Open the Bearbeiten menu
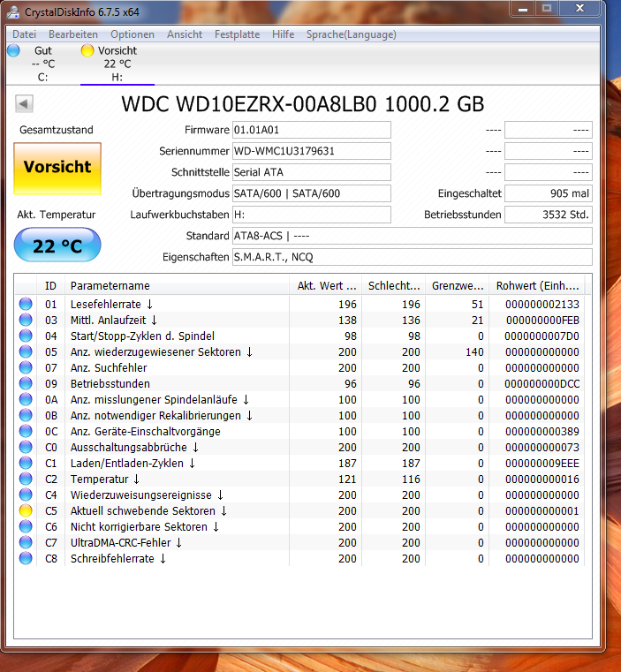 coord(73,34)
